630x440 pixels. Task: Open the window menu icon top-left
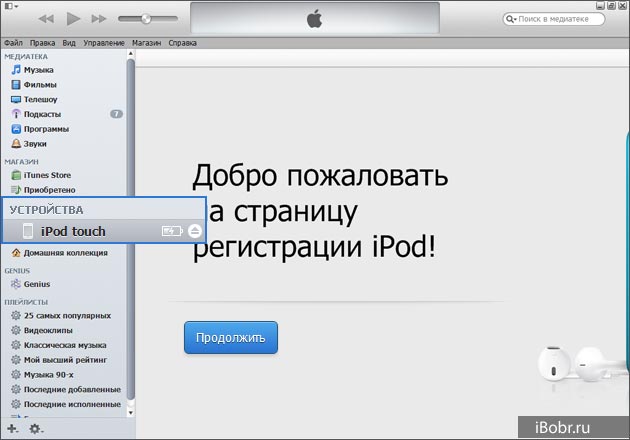(11, 6)
